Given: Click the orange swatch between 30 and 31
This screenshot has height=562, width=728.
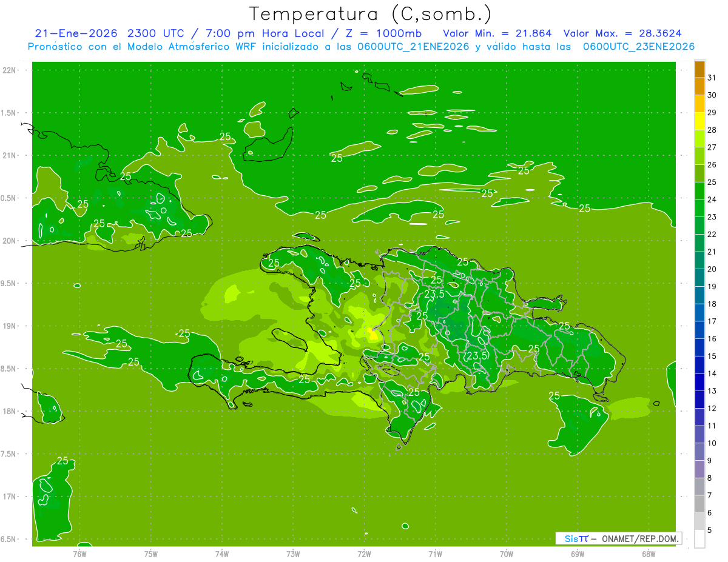Looking at the screenshot, I should (699, 86).
